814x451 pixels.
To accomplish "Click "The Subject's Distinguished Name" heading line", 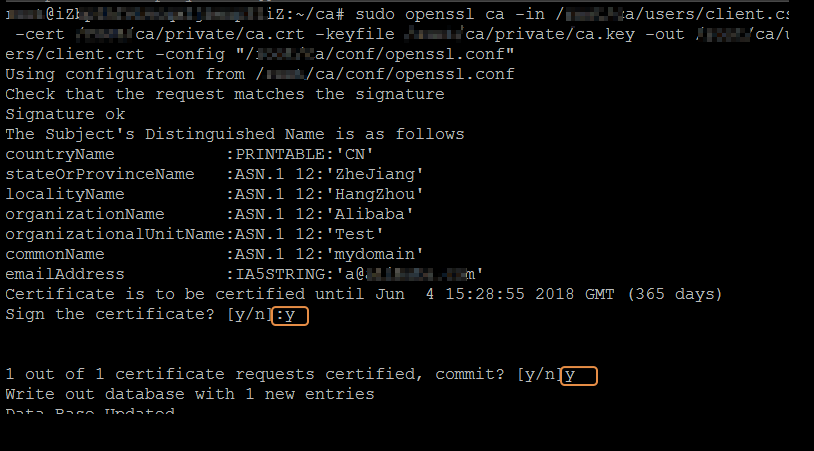I will tap(234, 135).
